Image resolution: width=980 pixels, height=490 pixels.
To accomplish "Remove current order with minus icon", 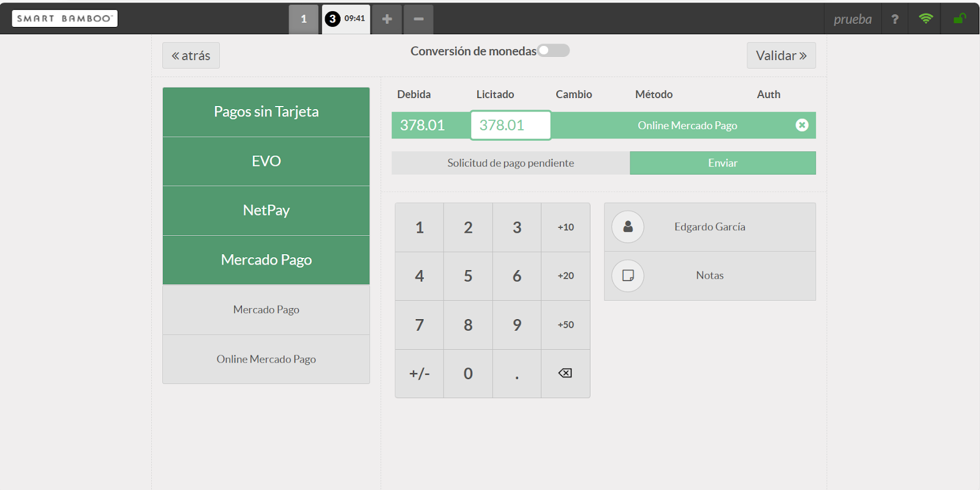I will pyautogui.click(x=418, y=19).
